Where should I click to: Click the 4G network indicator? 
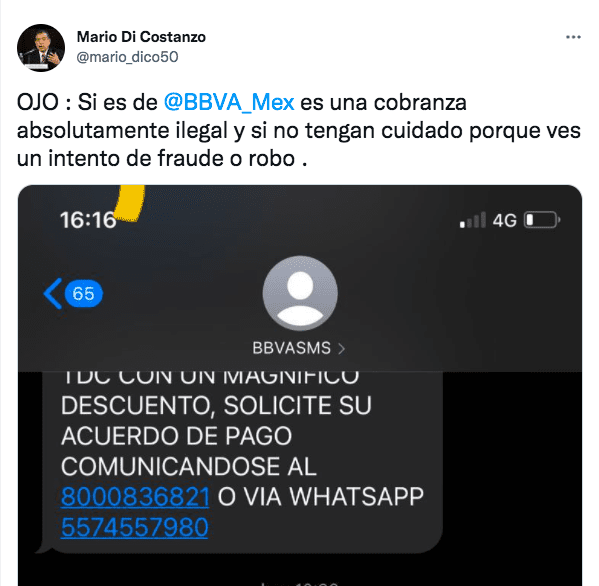pos(504,220)
